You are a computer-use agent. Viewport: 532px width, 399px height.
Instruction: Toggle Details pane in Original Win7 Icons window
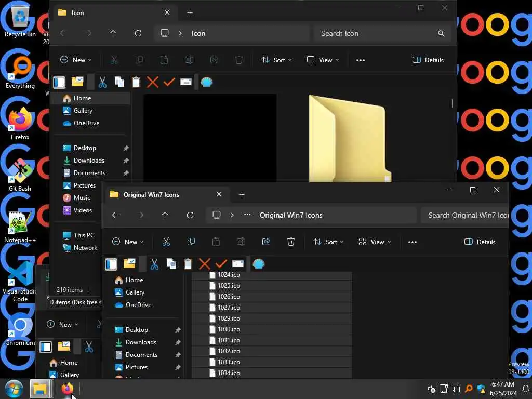pos(480,242)
